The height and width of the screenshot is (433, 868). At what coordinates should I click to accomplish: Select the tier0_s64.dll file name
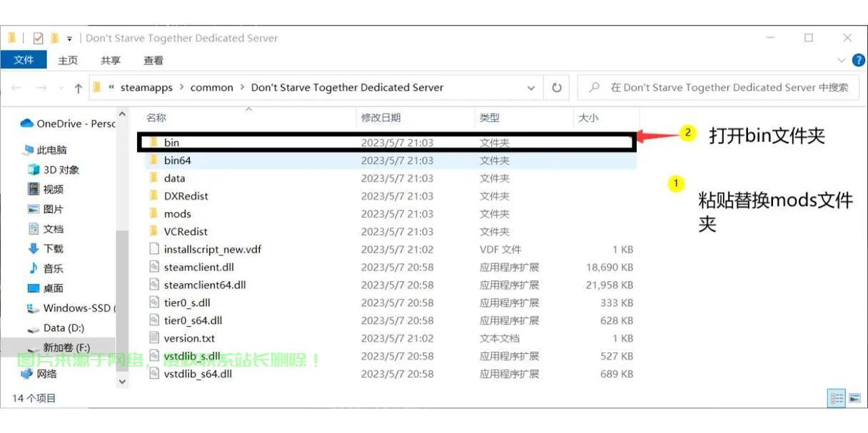pos(193,320)
